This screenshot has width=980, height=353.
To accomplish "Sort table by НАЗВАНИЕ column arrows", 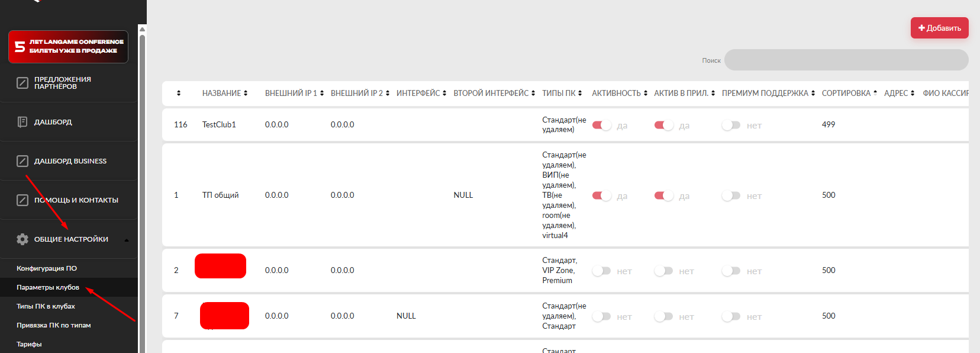I will [x=246, y=93].
